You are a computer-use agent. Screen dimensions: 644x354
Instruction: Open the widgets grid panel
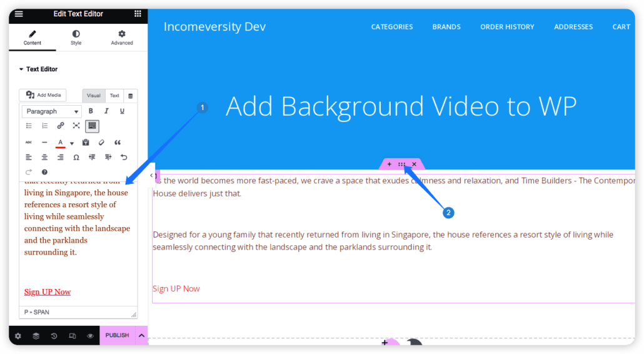coord(138,14)
